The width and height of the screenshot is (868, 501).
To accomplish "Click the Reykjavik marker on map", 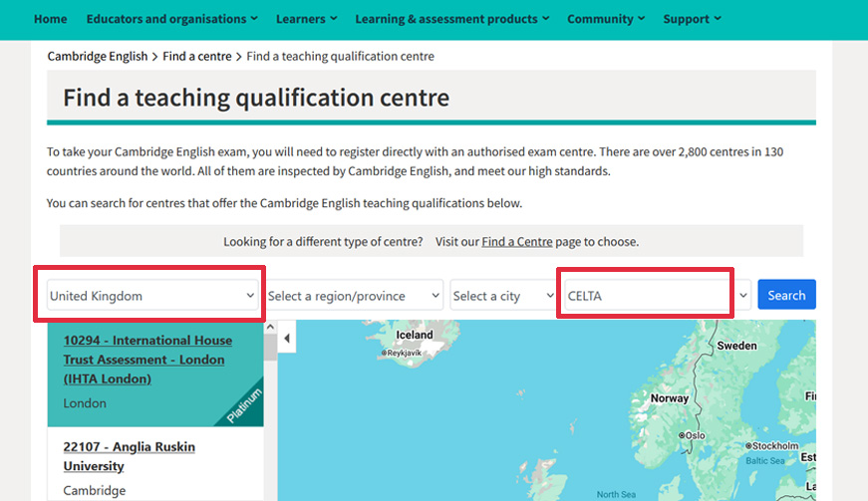I will [384, 353].
